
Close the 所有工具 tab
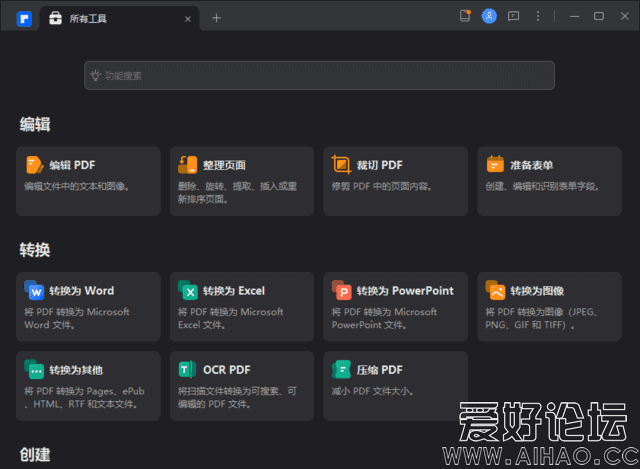coord(188,19)
